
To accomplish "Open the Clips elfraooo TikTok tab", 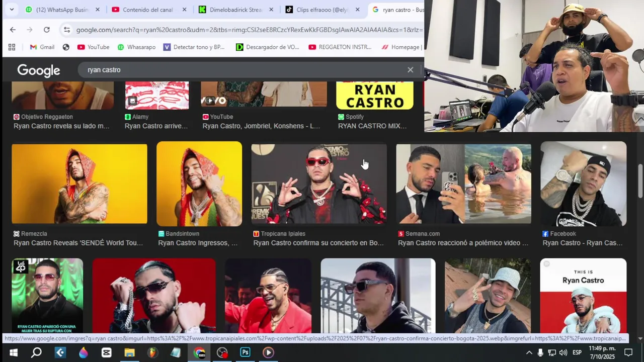I will pyautogui.click(x=322, y=10).
